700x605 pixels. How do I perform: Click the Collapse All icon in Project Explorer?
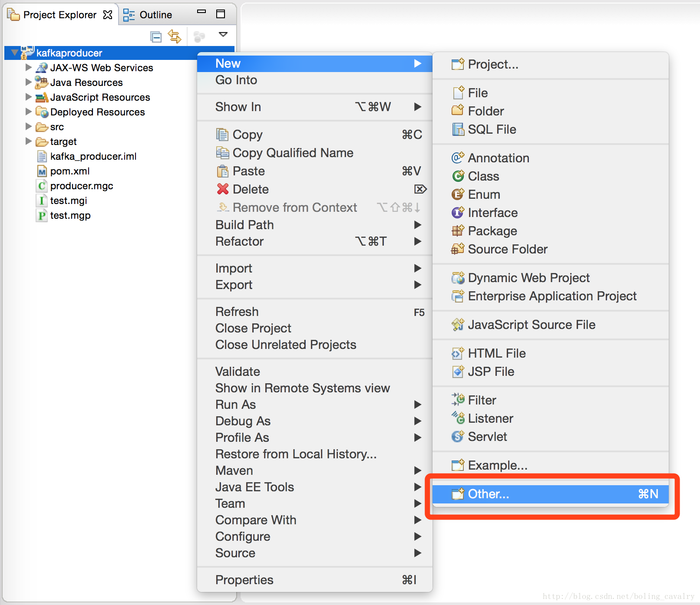[x=156, y=37]
